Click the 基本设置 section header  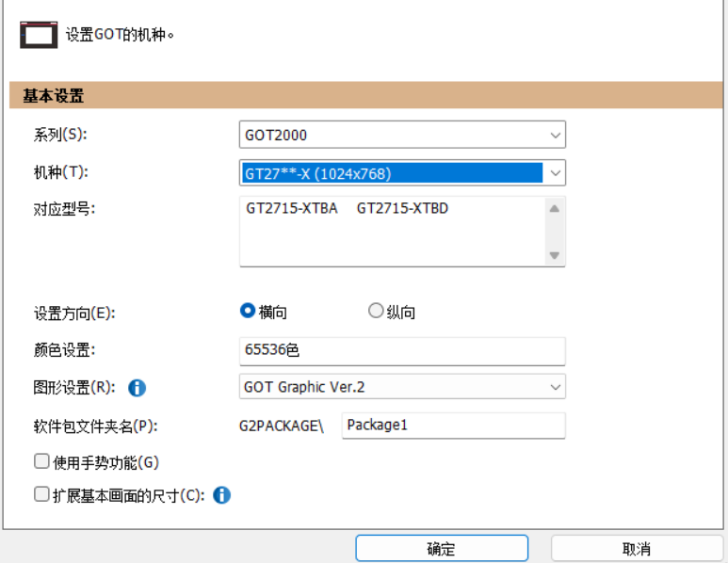[x=54, y=96]
